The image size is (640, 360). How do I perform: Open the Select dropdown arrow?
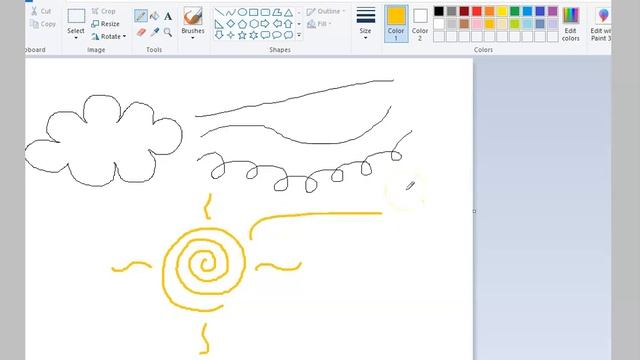[76, 38]
